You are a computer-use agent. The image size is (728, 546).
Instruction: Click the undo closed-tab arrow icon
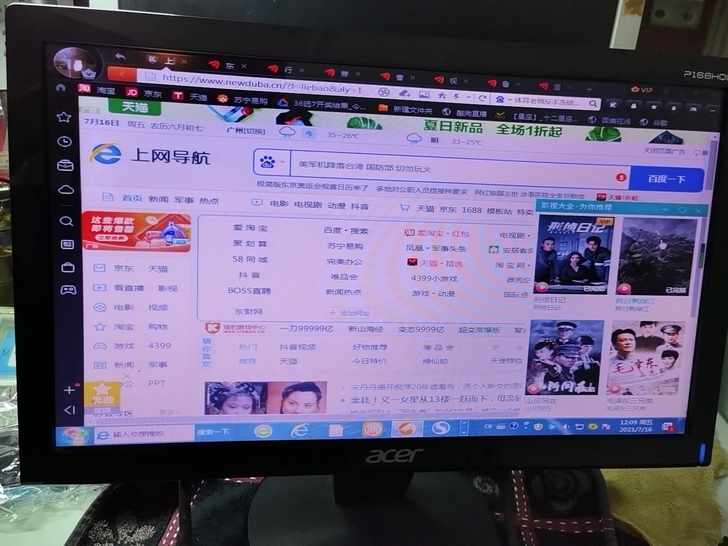click(120, 56)
